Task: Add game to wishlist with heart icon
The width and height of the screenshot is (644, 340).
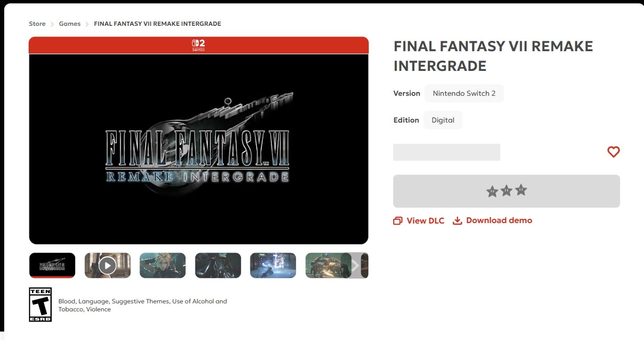Action: click(613, 152)
